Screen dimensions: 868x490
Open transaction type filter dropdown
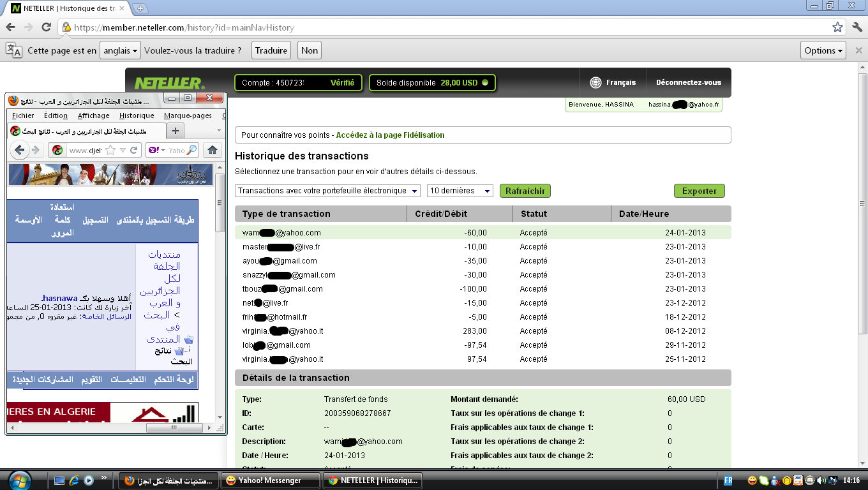click(328, 191)
